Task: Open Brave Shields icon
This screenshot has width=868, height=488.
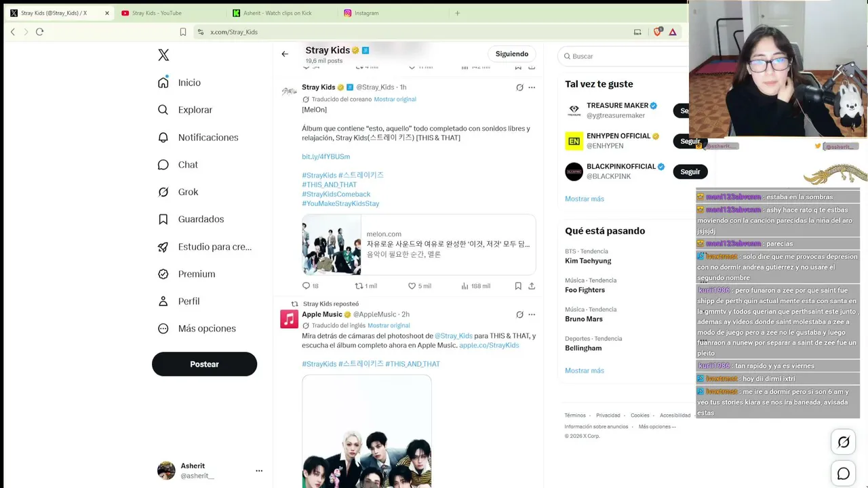Action: (x=657, y=32)
